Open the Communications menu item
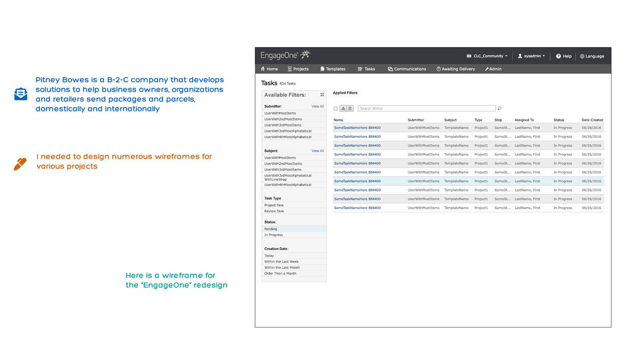 point(407,69)
